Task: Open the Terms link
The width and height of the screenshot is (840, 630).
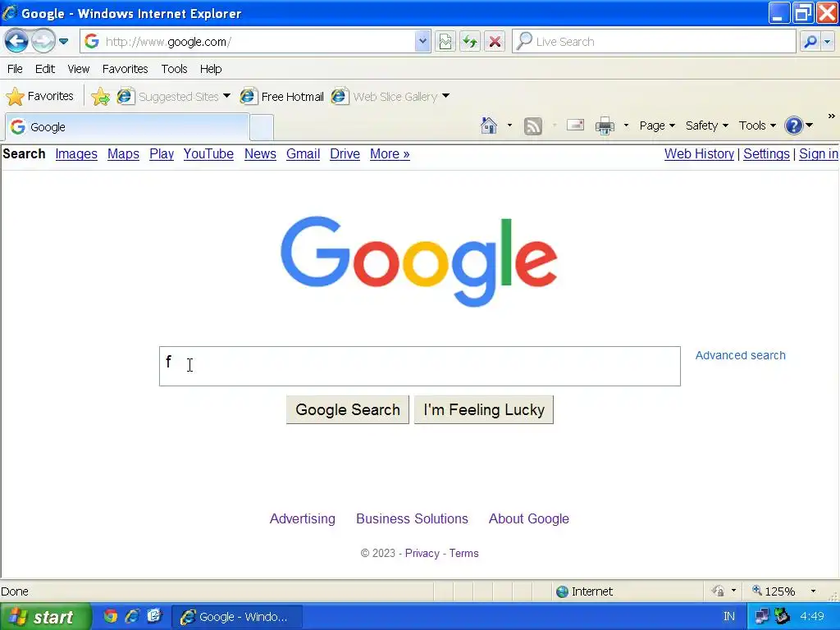Action: (x=464, y=554)
